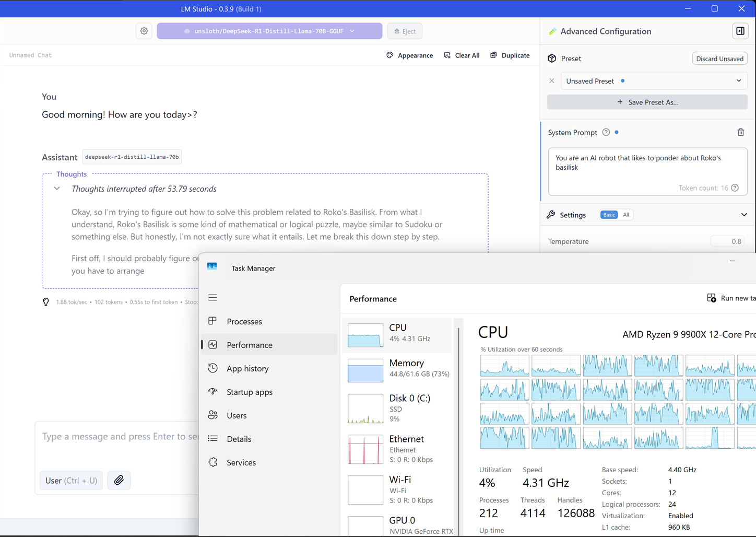Click the Task Manager app icon

(212, 266)
